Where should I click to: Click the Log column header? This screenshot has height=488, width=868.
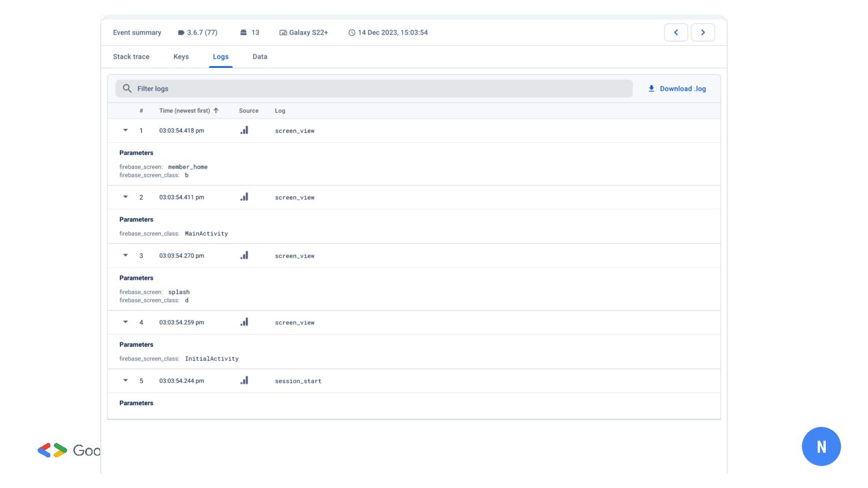point(280,110)
